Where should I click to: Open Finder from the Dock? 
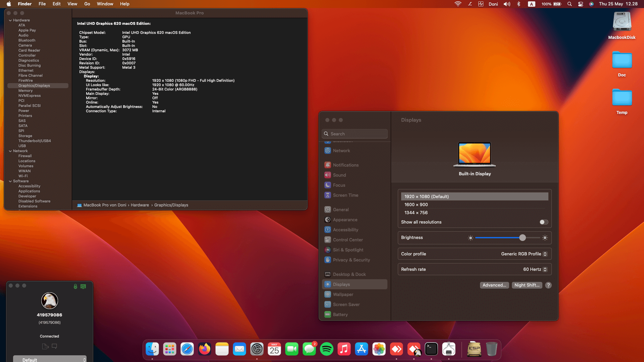click(152, 349)
